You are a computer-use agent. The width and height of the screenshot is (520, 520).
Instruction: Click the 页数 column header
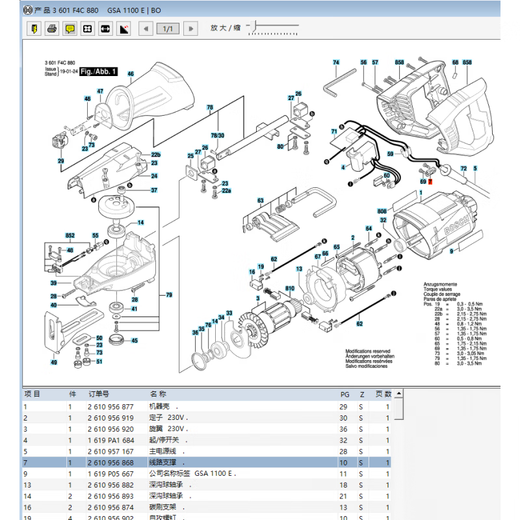383,394
